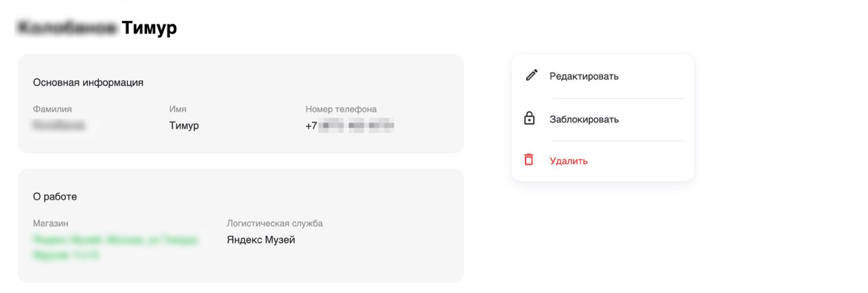
Task: Click the blurred surname in page title
Action: pos(66,28)
